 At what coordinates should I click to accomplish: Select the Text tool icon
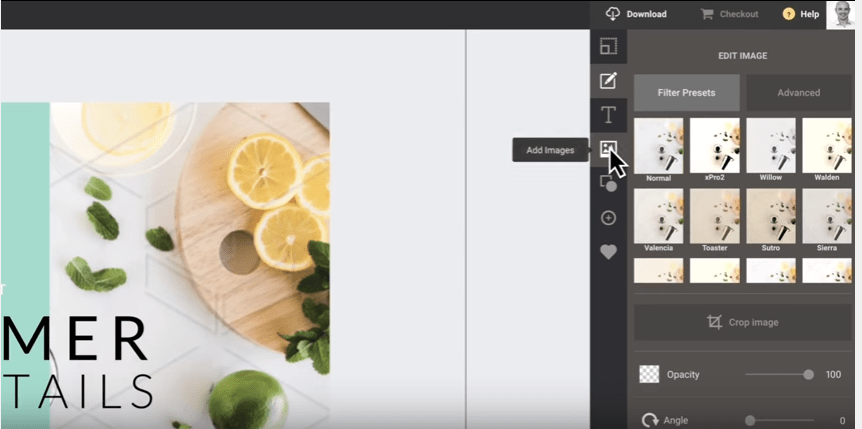tap(608, 115)
